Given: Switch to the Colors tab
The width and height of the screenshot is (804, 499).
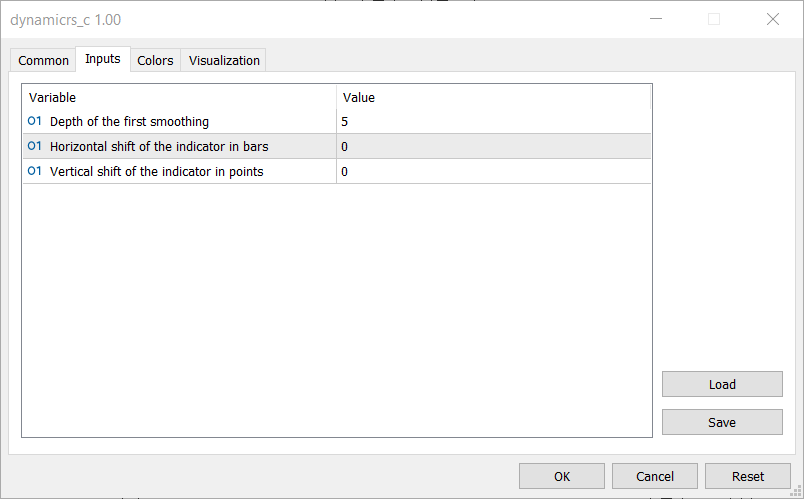Looking at the screenshot, I should point(155,61).
